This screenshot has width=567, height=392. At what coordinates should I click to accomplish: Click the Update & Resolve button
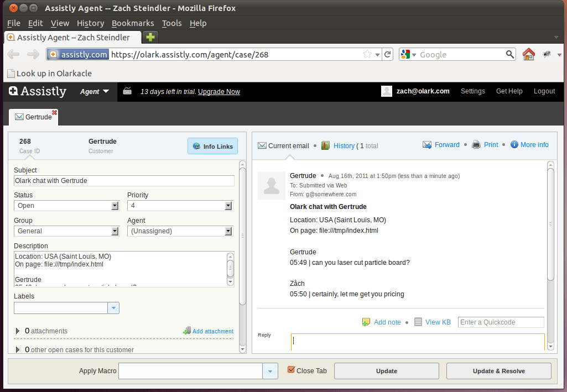click(498, 371)
